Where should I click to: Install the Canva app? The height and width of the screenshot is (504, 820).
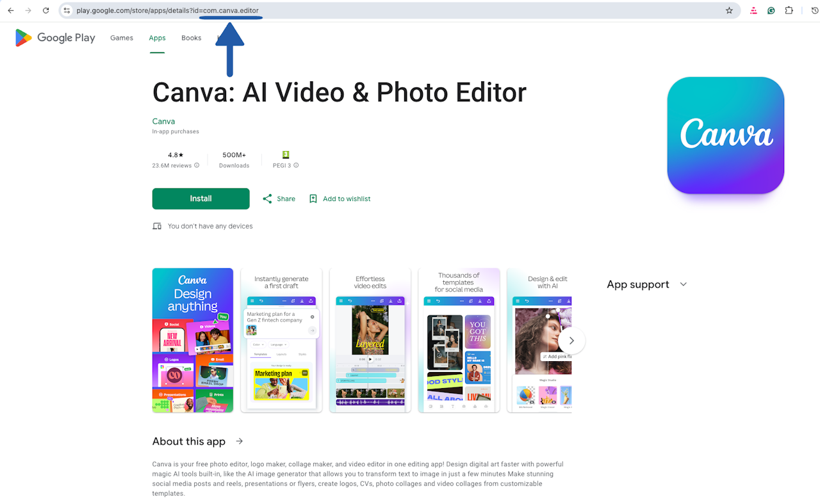tap(201, 199)
